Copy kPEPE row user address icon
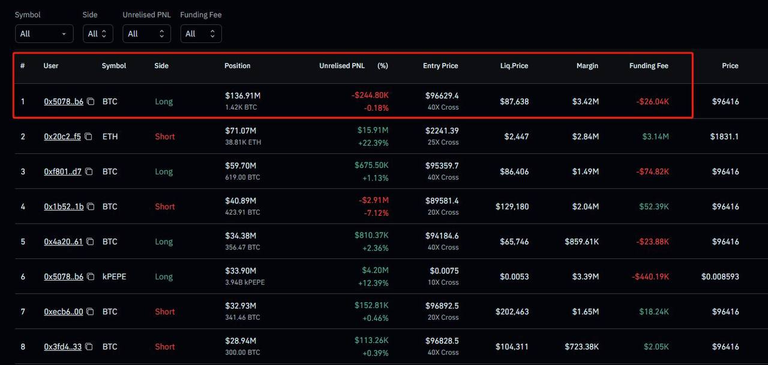 coord(91,277)
